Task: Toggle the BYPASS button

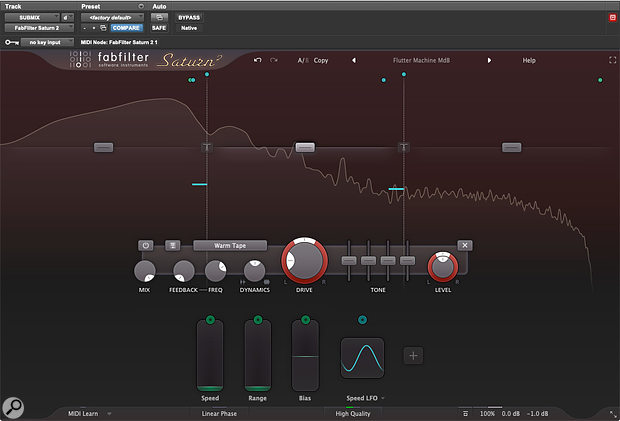Action: coord(189,17)
